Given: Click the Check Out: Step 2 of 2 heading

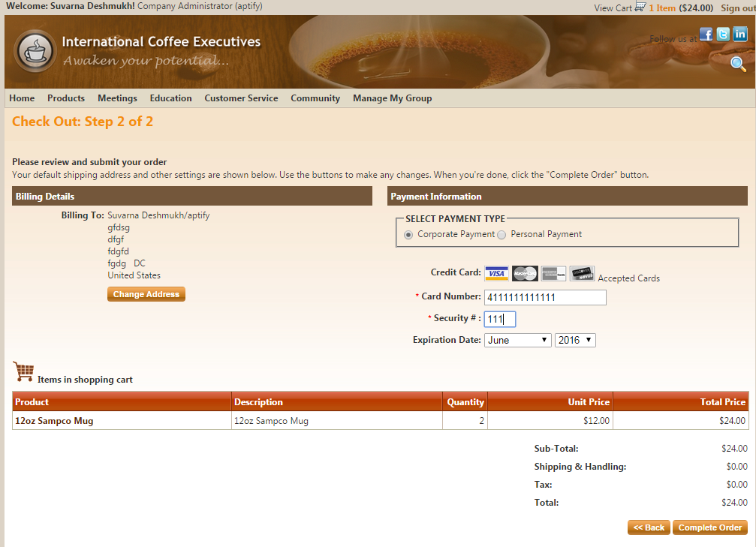Looking at the screenshot, I should coord(83,122).
